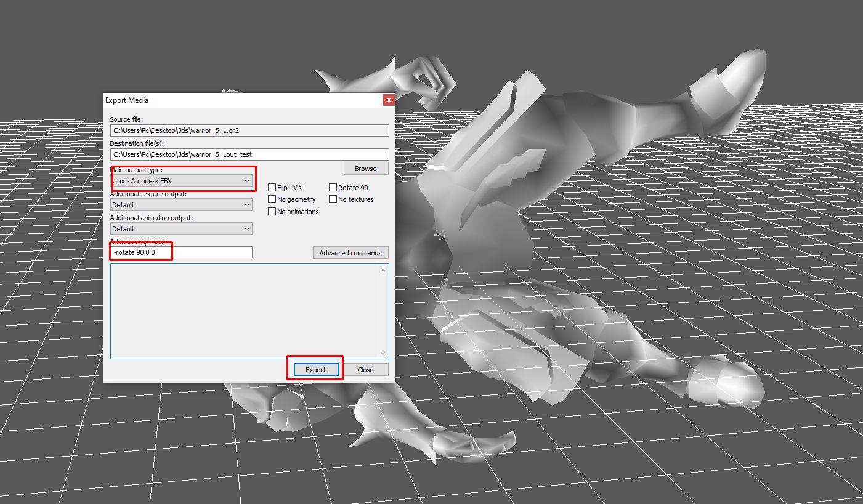
Task: Click the Close button in the dialog
Action: click(365, 370)
